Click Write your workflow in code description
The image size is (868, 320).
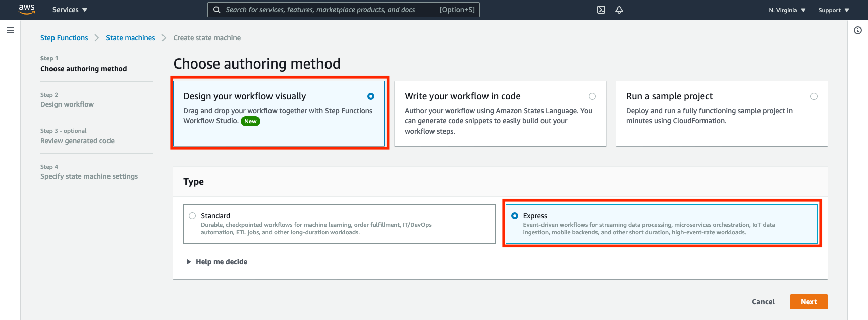(x=499, y=121)
